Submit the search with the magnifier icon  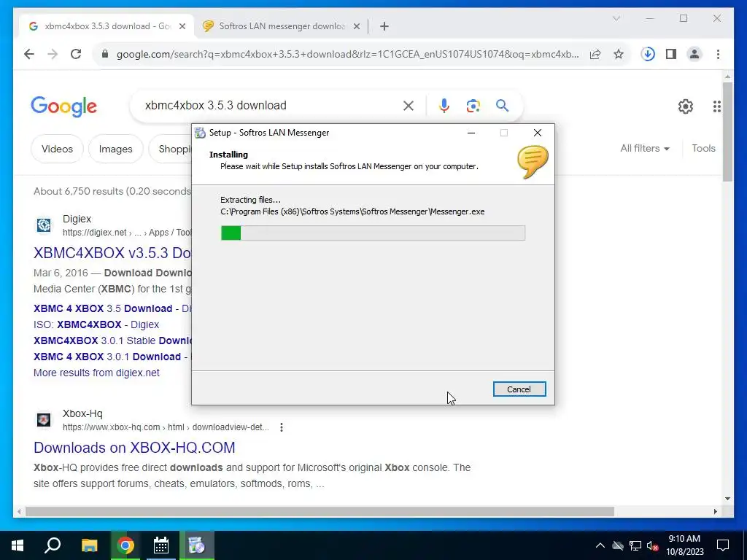502,106
